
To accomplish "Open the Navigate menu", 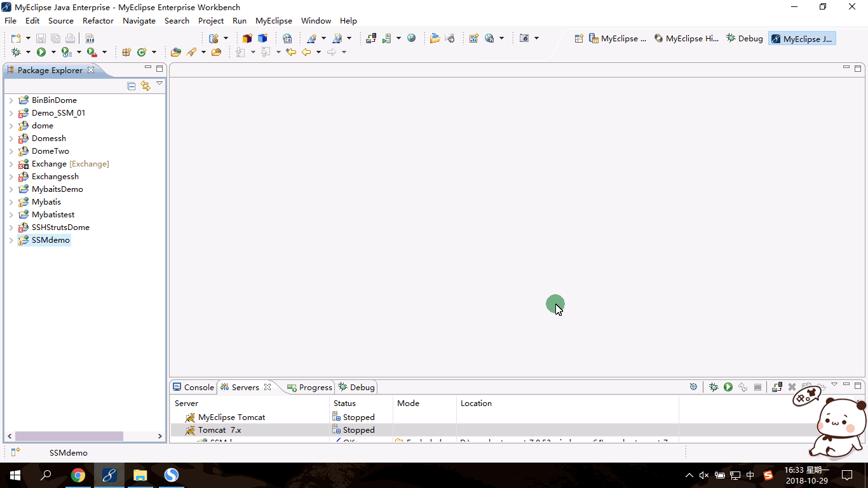I will click(x=139, y=21).
